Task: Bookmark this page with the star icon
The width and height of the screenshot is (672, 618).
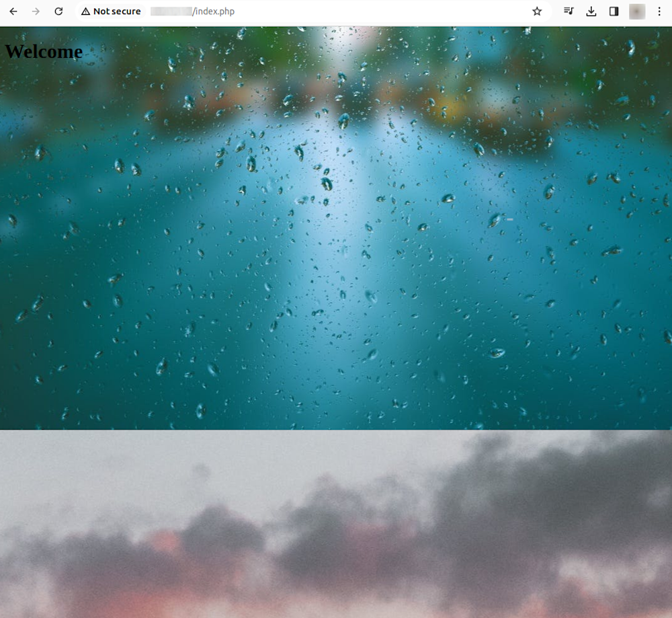Action: pyautogui.click(x=537, y=11)
